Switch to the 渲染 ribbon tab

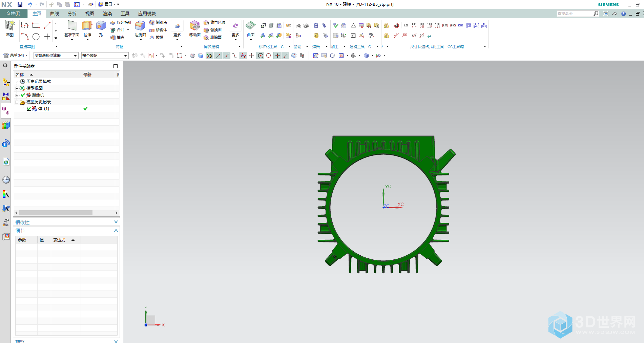(x=107, y=14)
